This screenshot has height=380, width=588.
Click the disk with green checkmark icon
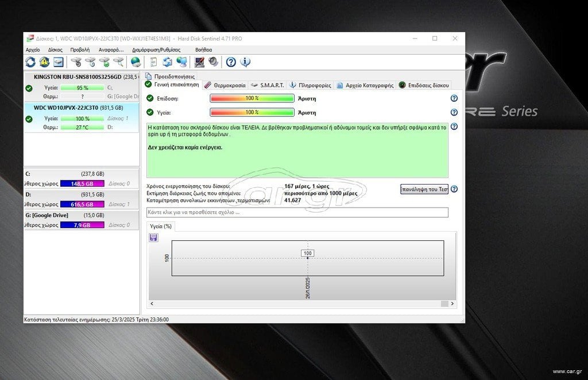pyautogui.click(x=105, y=62)
